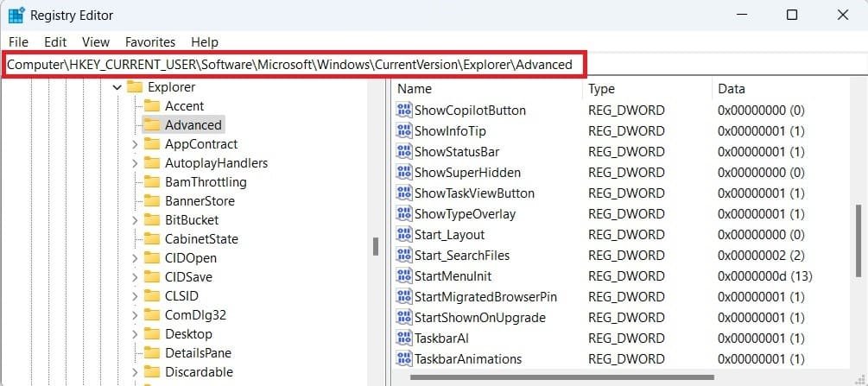868x386 pixels.
Task: Click the AutoplayHandlers folder icon
Action: 152,163
